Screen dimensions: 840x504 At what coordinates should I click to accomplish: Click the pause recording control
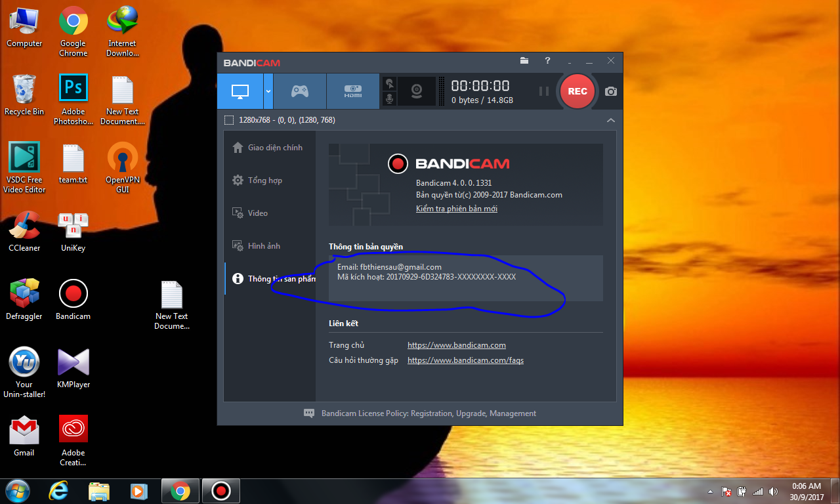tap(544, 91)
